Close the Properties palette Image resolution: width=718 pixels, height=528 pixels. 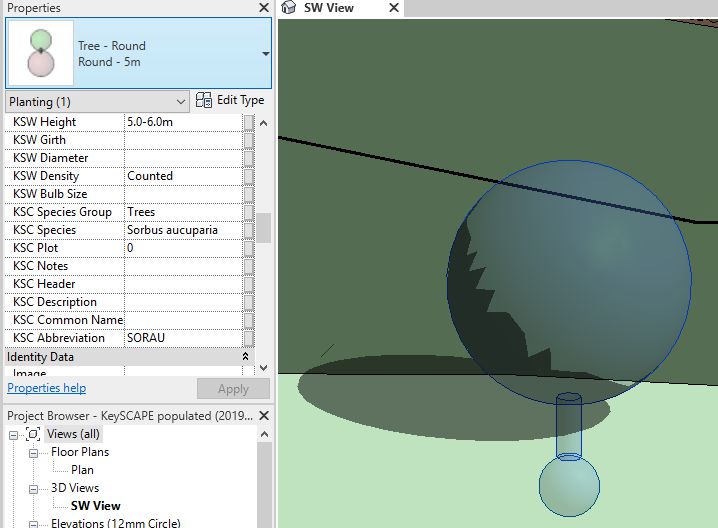(x=264, y=8)
